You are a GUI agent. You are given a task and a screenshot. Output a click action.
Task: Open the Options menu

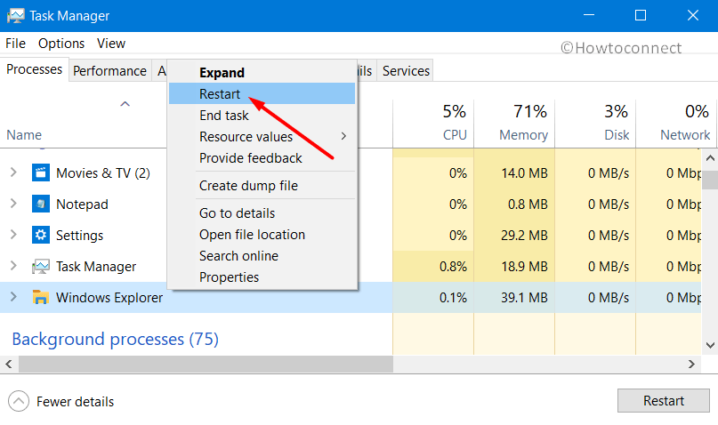point(61,44)
